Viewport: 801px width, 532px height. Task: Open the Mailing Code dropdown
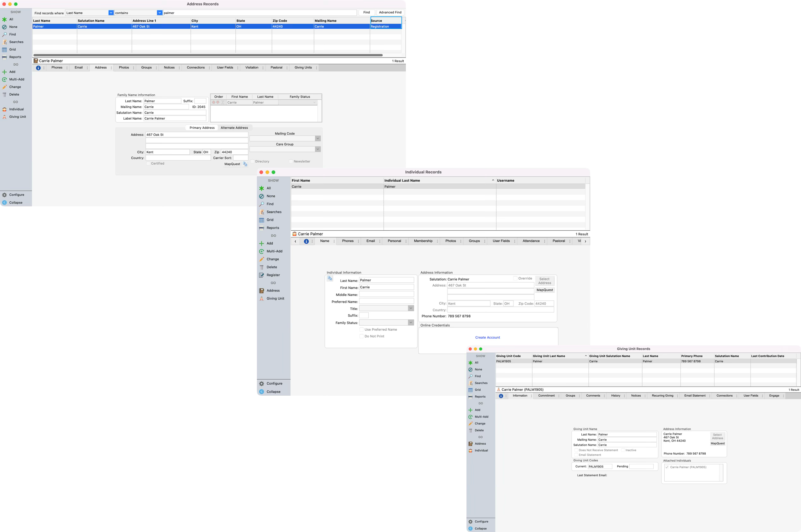(x=318, y=139)
